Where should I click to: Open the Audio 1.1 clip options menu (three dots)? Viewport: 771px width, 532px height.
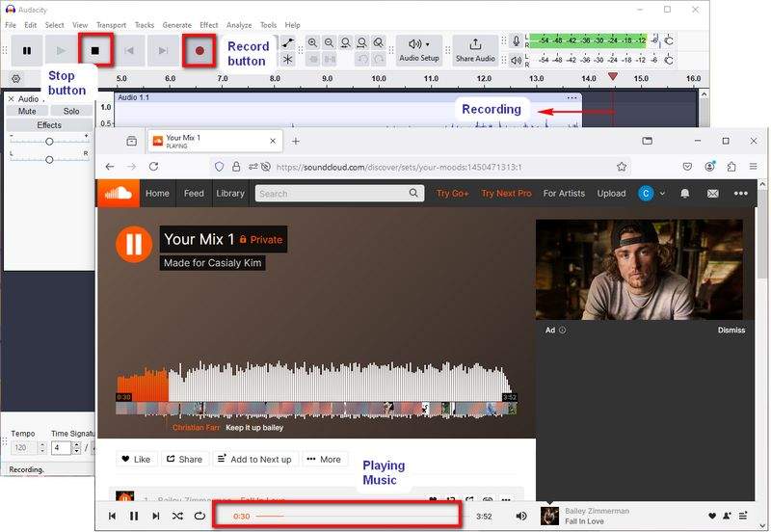pyautogui.click(x=572, y=98)
